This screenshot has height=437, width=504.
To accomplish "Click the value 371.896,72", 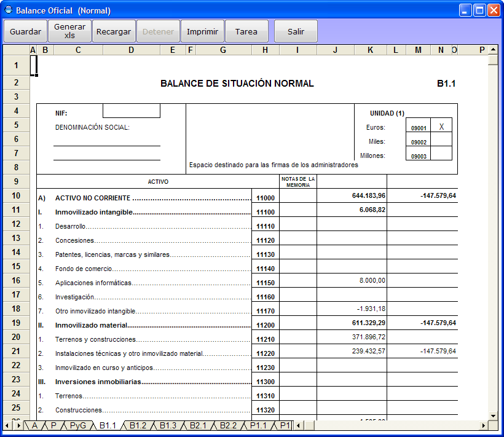I will [369, 337].
